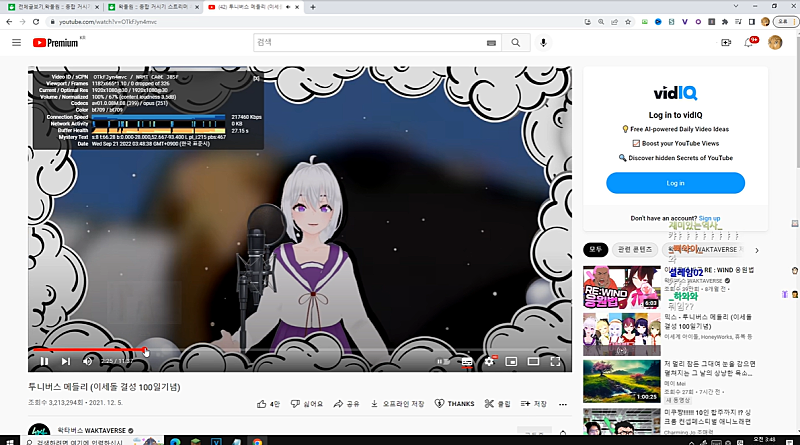Seek by clicking the video progress bar
800x445 pixels.
tap(300, 350)
